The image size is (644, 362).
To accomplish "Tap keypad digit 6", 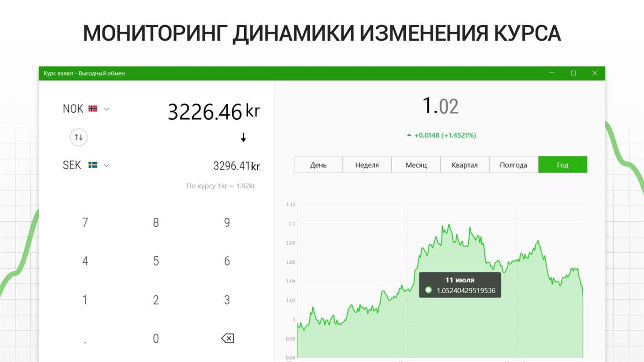I will coord(227,261).
